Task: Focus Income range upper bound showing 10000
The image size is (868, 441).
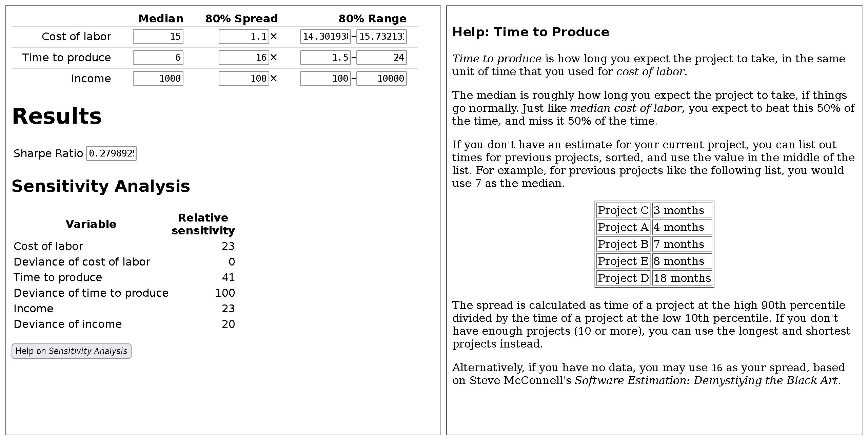Action: tap(381, 79)
